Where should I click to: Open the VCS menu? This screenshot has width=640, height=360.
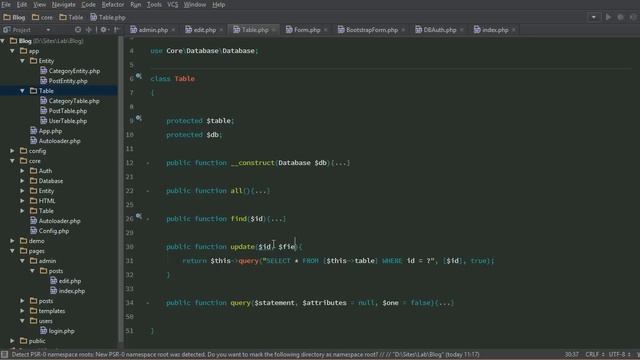(173, 4)
